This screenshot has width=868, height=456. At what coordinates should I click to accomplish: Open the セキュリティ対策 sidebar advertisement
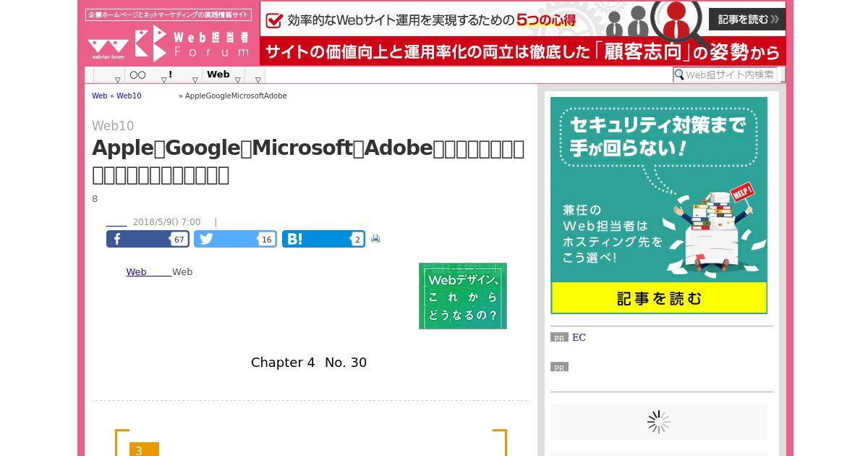[658, 189]
